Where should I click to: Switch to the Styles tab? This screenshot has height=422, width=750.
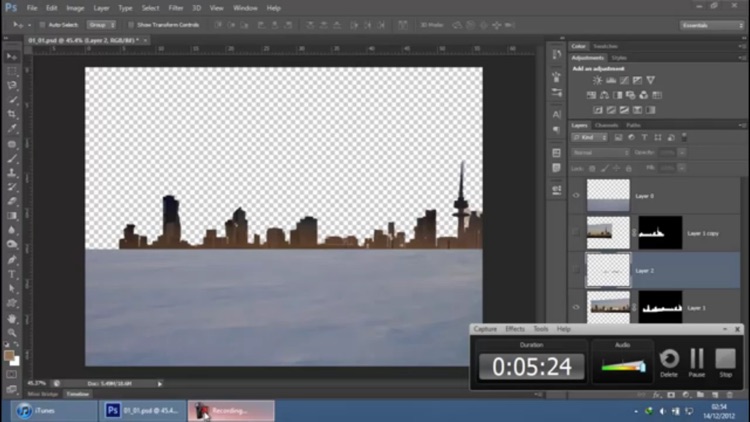[x=619, y=58]
